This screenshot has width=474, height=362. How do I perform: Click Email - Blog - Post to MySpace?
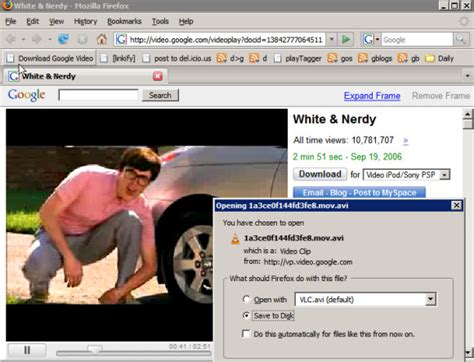(359, 192)
